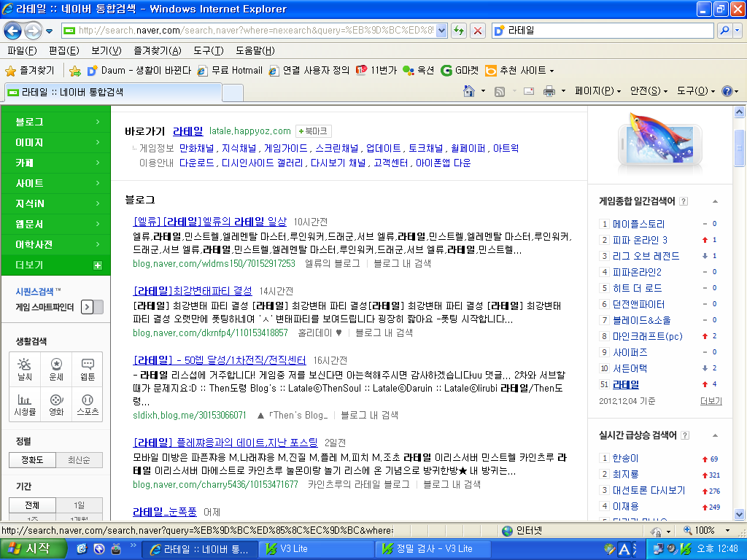Open 운세 fortune search icon

pos(56,369)
